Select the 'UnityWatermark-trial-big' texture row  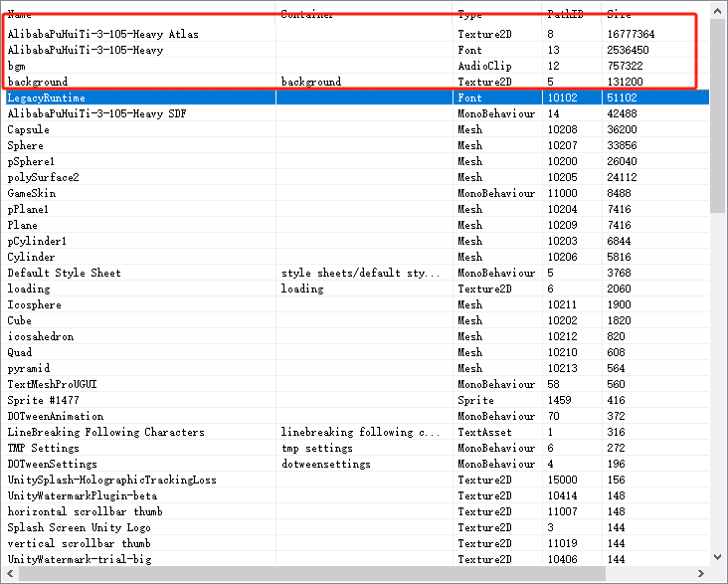[356, 559]
